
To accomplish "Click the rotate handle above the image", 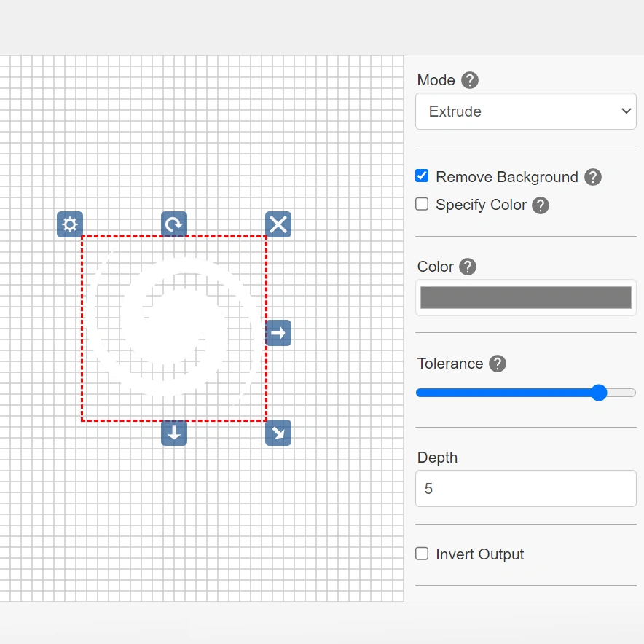I will 174,224.
